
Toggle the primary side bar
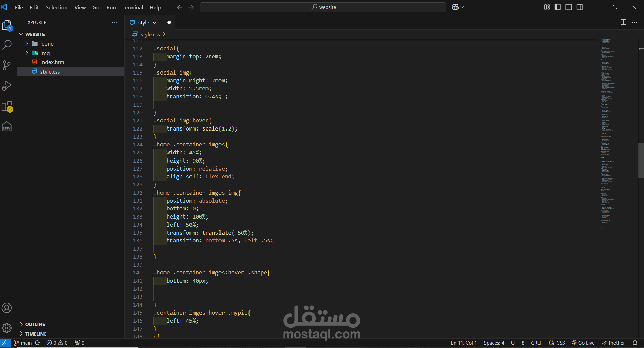click(x=558, y=7)
